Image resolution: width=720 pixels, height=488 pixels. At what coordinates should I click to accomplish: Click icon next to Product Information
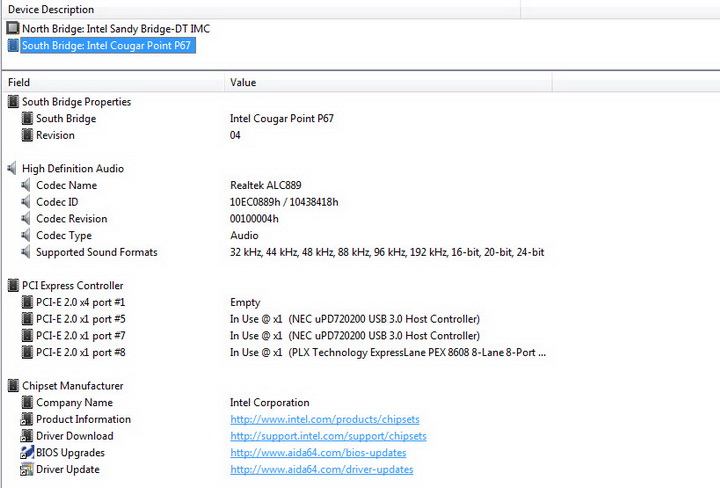(x=27, y=419)
